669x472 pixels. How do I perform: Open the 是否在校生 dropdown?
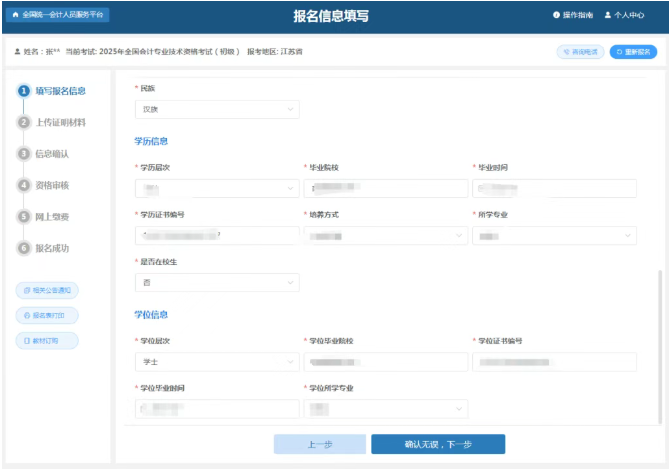point(216,283)
